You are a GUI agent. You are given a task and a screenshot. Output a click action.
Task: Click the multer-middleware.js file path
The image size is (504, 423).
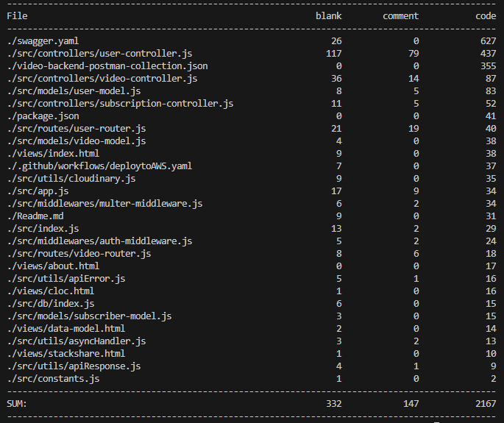[x=104, y=203]
